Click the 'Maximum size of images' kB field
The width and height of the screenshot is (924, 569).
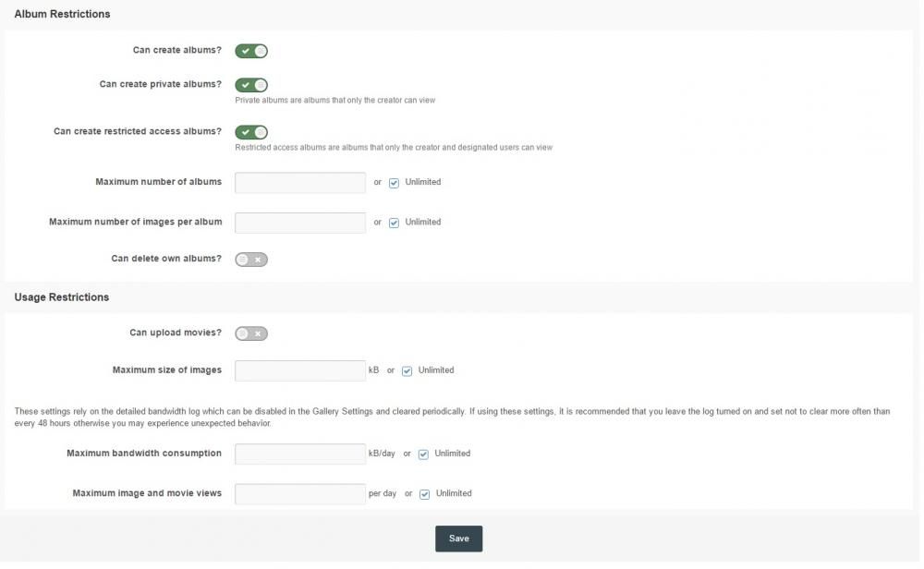coord(300,371)
